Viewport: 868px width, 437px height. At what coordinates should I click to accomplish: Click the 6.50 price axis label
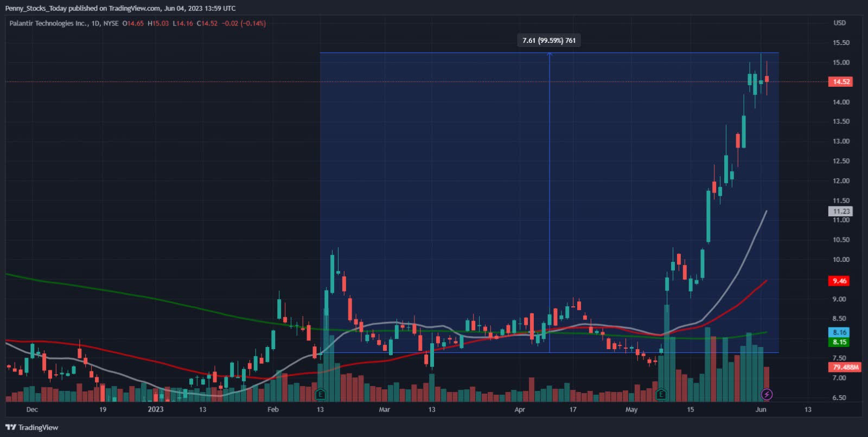pyautogui.click(x=839, y=398)
